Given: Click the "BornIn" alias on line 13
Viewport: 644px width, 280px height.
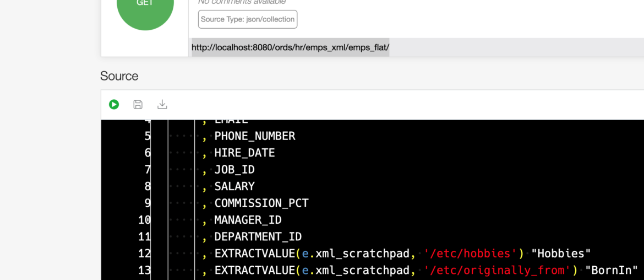Looking at the screenshot, I should pyautogui.click(x=611, y=270).
